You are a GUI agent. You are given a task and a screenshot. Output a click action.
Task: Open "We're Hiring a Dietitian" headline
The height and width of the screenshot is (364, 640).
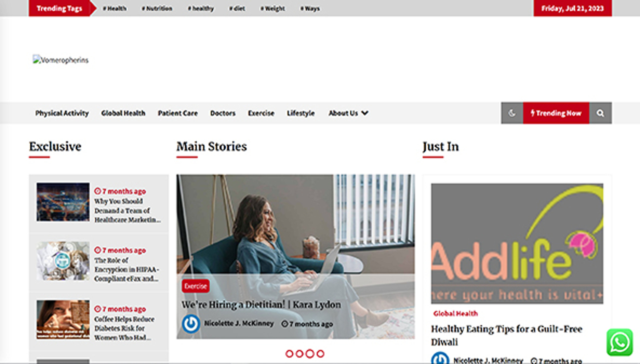(x=261, y=305)
